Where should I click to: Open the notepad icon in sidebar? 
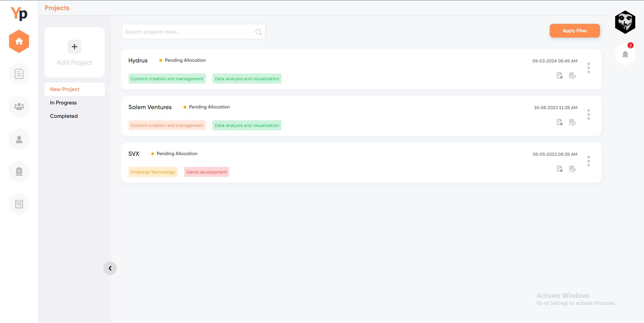coord(19,204)
